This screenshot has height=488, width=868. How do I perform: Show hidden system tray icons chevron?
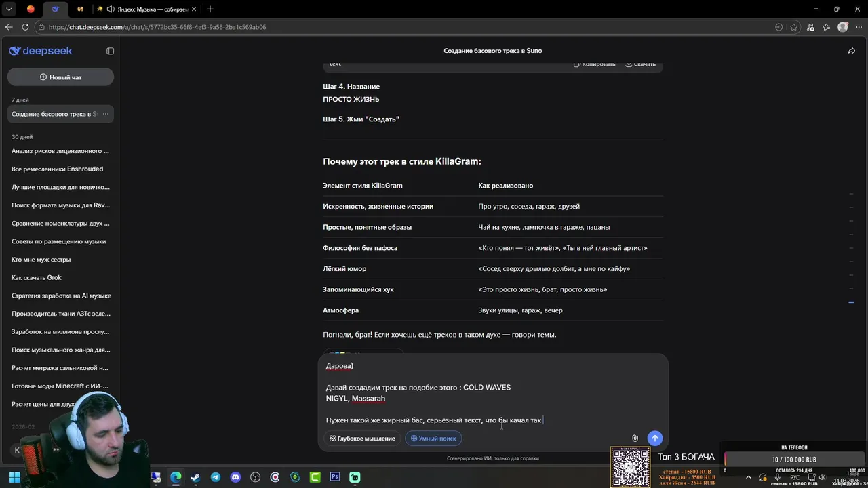(x=749, y=477)
